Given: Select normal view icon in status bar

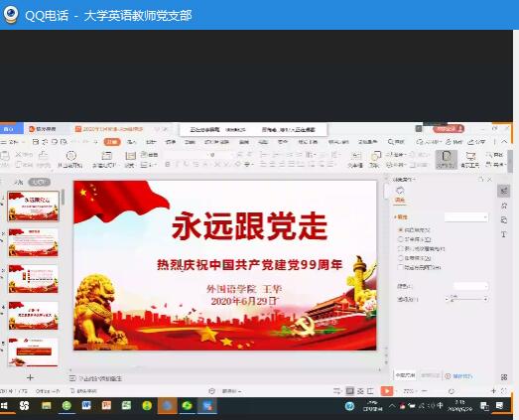Looking at the screenshot, I should pos(350,391).
